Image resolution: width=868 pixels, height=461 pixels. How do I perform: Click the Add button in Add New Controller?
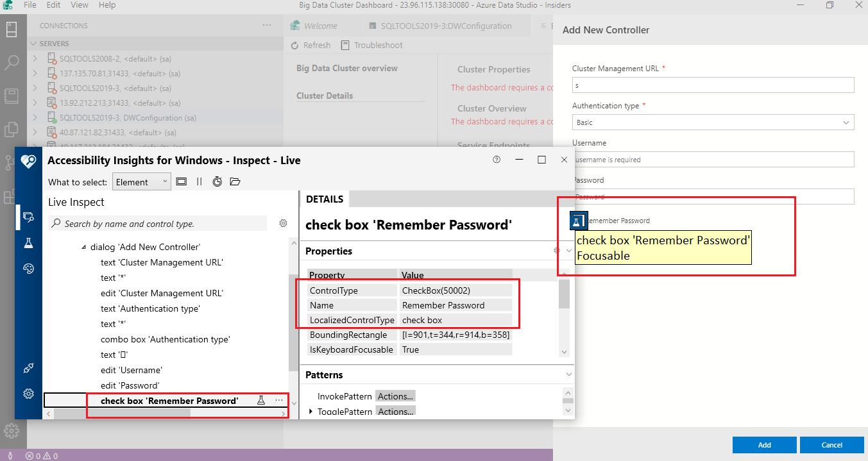[764, 444]
